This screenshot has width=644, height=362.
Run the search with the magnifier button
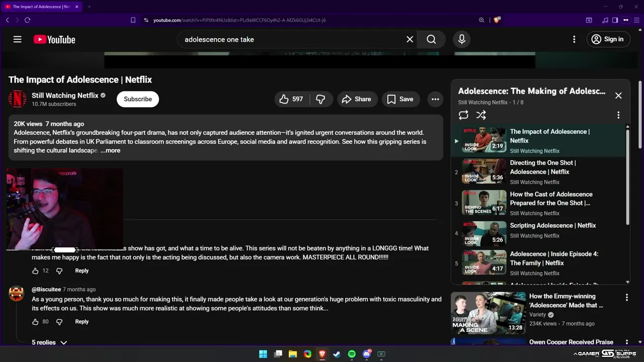(431, 39)
